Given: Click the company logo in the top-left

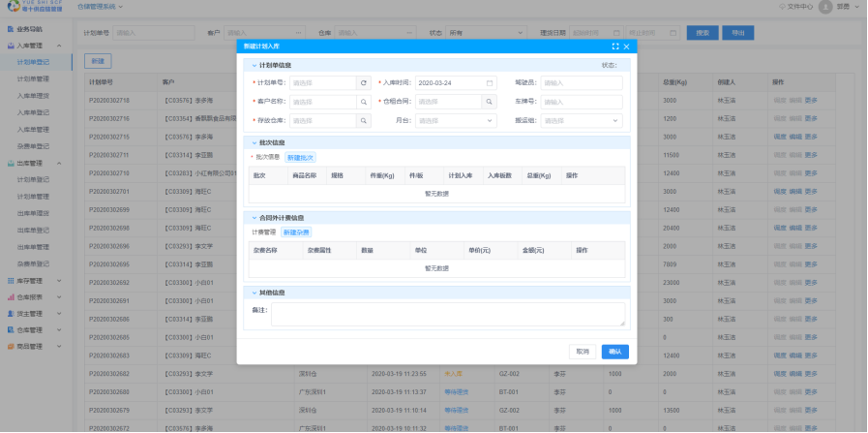Looking at the screenshot, I should pyautogui.click(x=35, y=6).
